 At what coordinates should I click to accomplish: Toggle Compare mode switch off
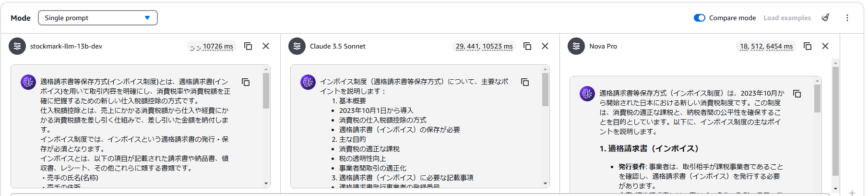(x=700, y=18)
